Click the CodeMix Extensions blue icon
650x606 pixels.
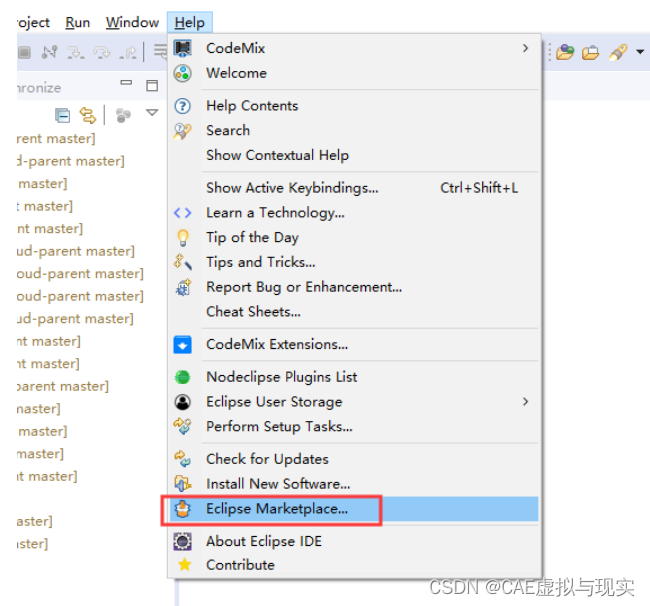(182, 344)
